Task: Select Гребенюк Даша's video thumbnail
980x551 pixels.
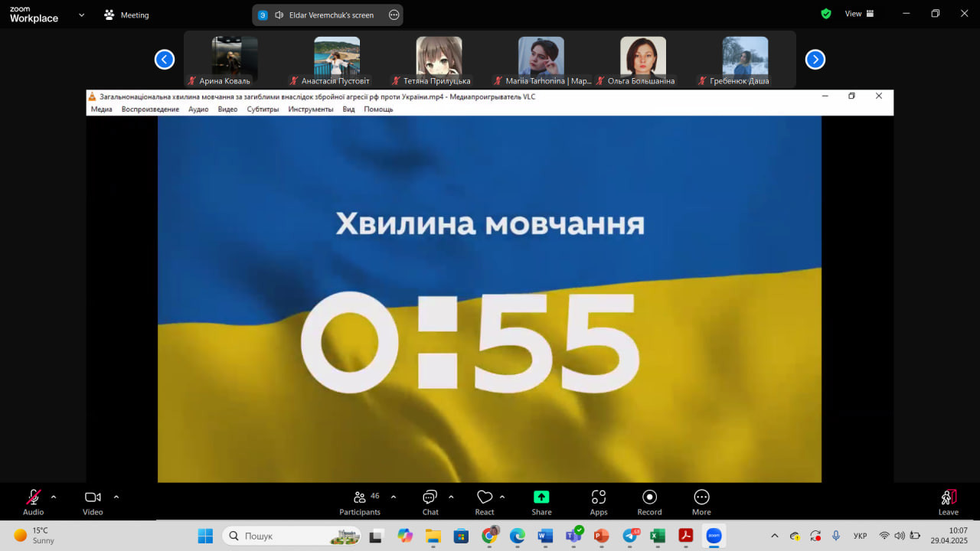Action: click(x=745, y=60)
